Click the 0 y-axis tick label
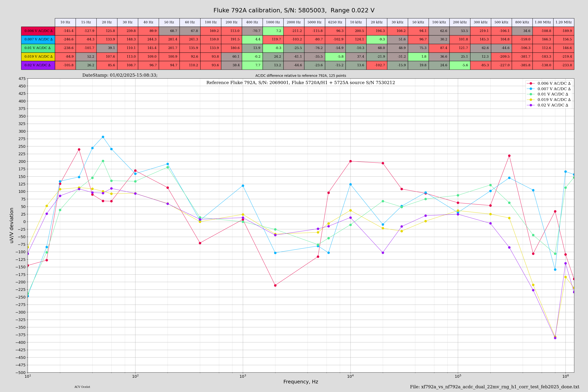 (x=24, y=222)
